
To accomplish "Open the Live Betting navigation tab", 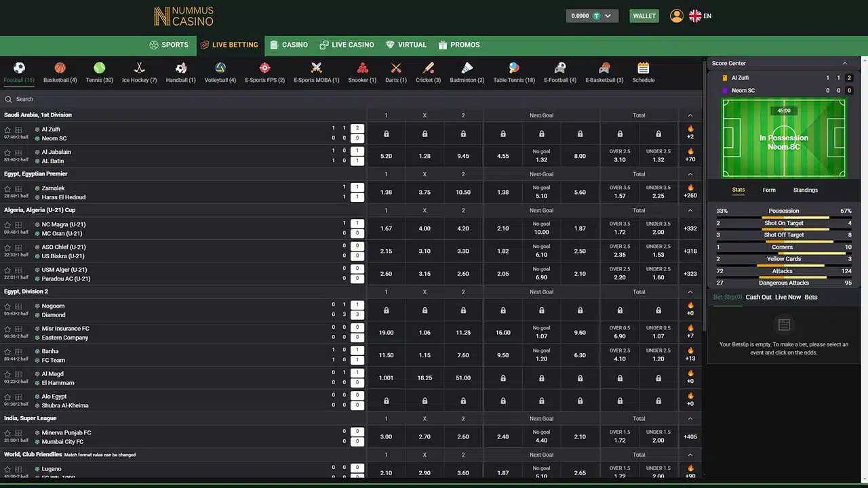I will (229, 45).
